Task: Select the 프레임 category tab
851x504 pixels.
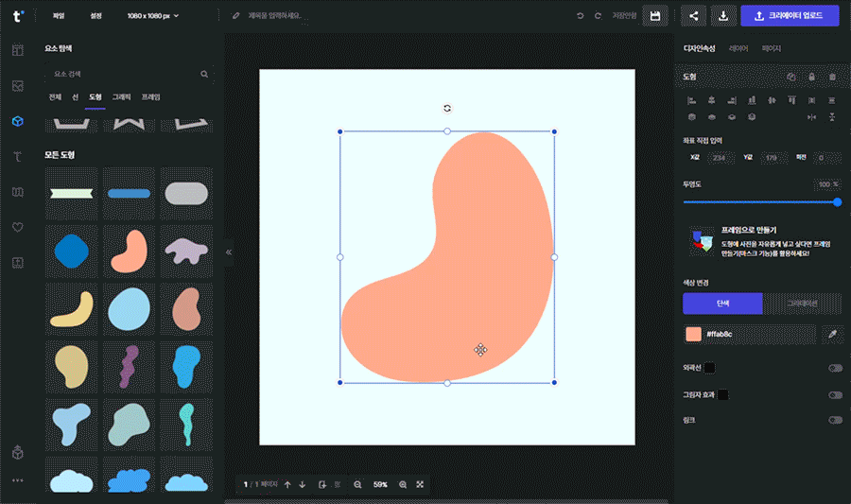Action: pos(151,96)
